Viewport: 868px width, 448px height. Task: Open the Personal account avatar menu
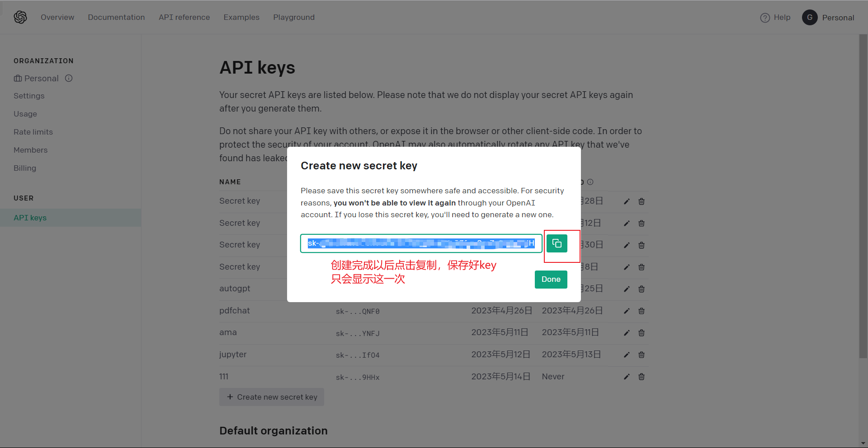(809, 18)
